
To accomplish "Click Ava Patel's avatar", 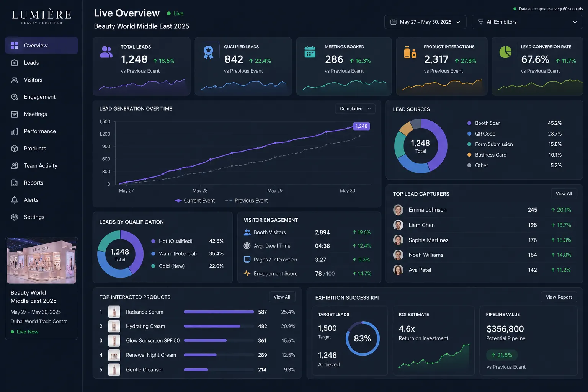I will pyautogui.click(x=398, y=270).
